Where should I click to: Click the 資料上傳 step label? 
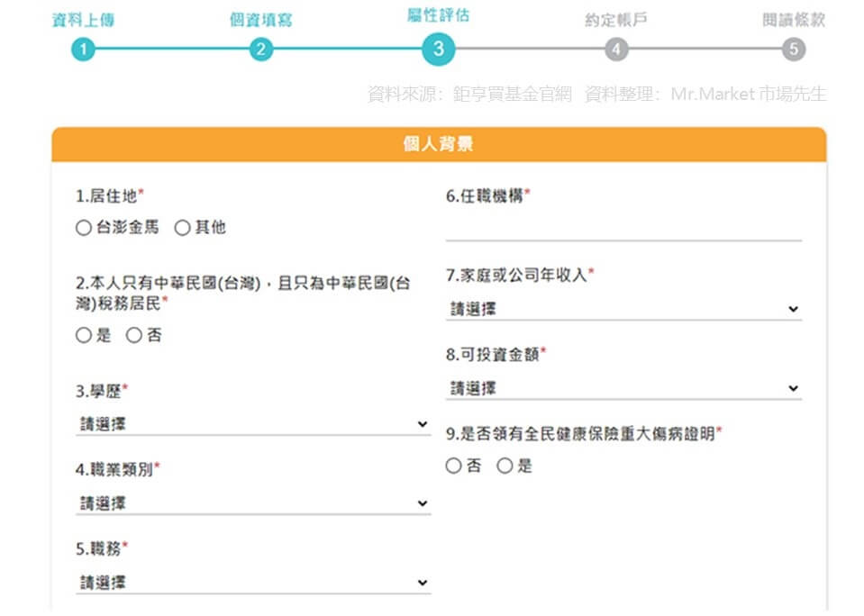point(83,21)
